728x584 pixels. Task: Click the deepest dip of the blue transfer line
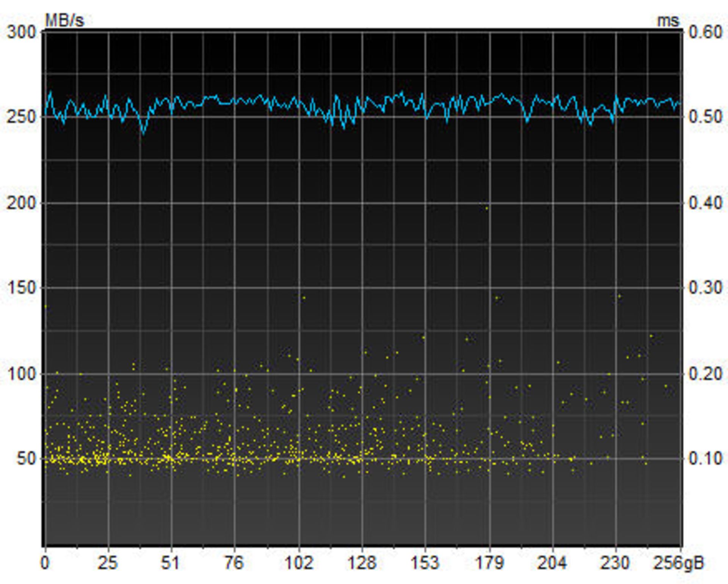[143, 133]
